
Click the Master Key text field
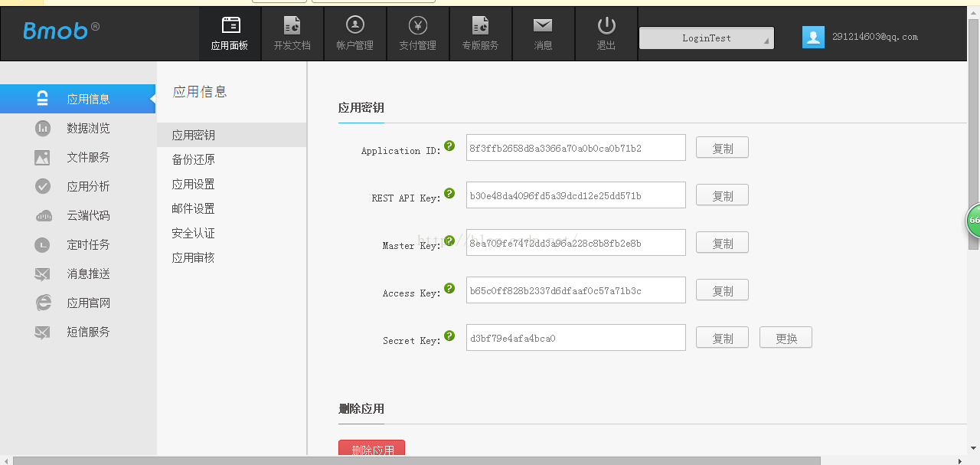(x=576, y=243)
